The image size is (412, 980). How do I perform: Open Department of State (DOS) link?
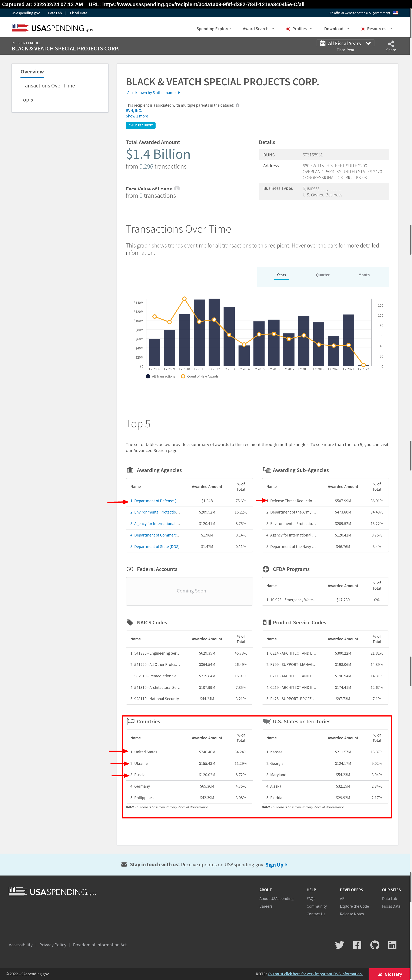pos(154,546)
